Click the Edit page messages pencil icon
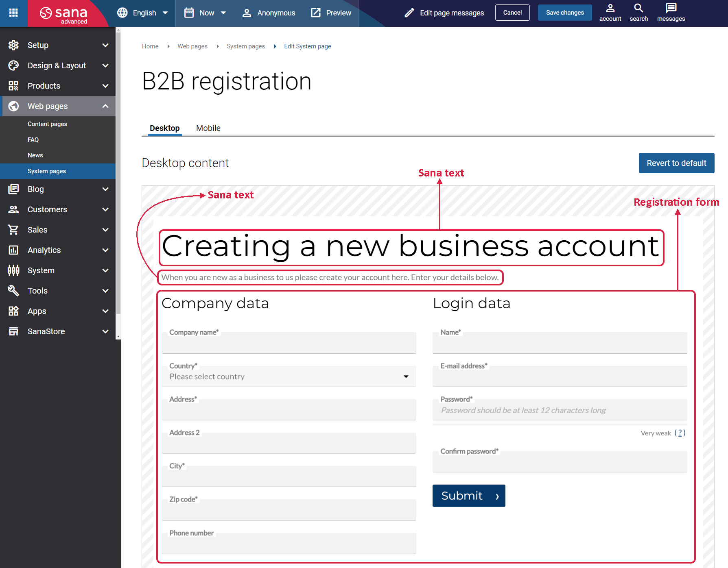Viewport: 728px width, 568px height. pyautogui.click(x=409, y=13)
